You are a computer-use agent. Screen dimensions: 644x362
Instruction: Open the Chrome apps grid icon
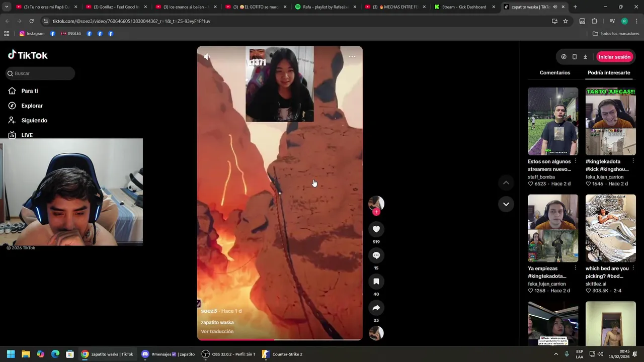(7, 34)
